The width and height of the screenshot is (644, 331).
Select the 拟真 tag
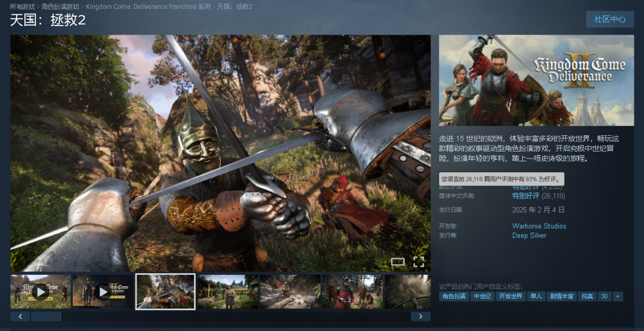587,296
